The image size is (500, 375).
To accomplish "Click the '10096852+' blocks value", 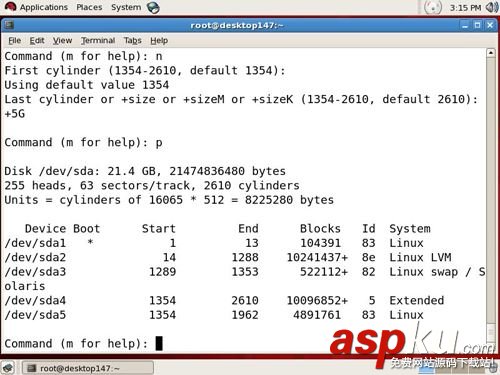I will (317, 300).
